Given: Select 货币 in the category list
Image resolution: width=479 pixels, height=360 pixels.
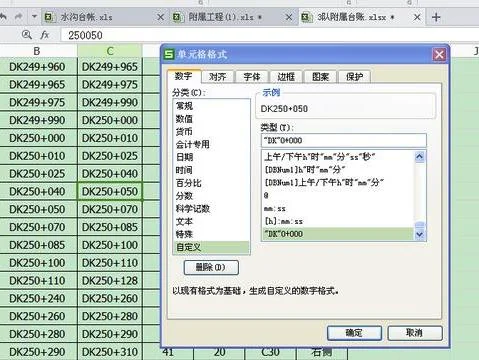Looking at the screenshot, I should tap(211, 132).
